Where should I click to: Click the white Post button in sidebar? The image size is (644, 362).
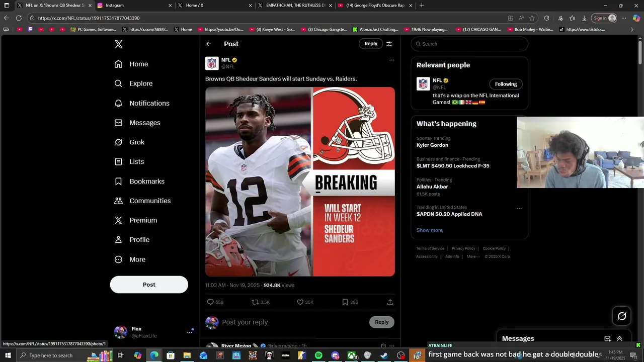[x=149, y=285]
